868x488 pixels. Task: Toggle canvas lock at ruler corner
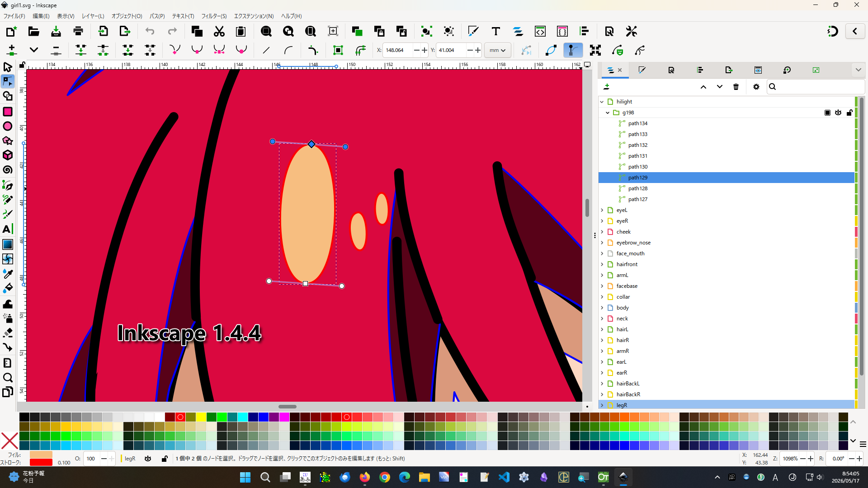pos(22,65)
